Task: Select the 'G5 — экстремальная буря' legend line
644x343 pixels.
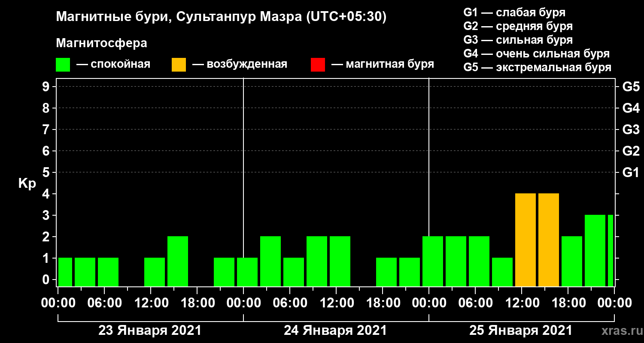Action: click(537, 68)
